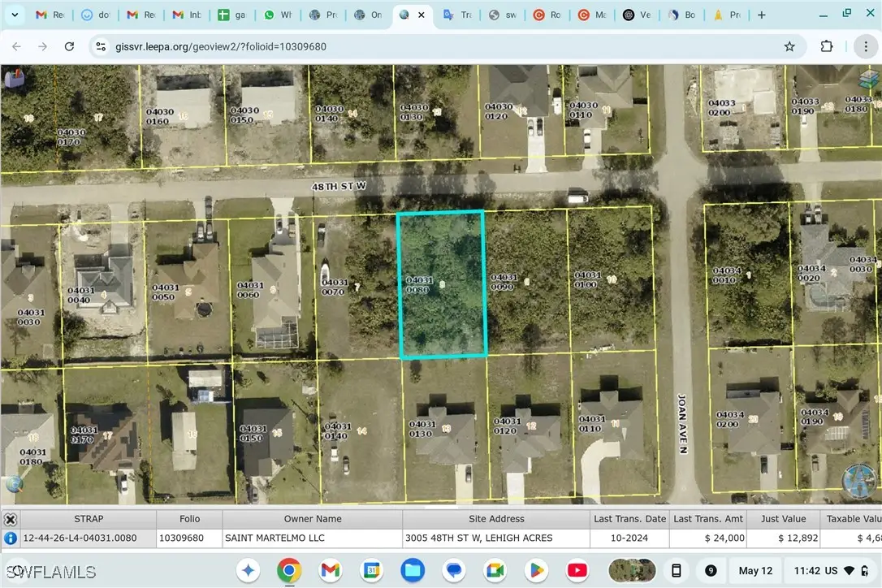Switch to the WhatsApp browser tab
882x588 pixels.
(x=278, y=14)
